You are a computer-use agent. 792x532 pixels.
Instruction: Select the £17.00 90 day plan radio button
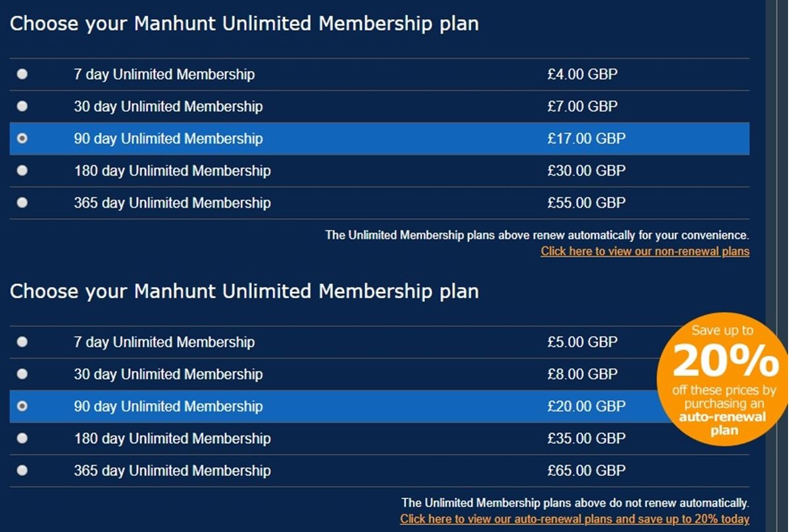click(x=22, y=139)
